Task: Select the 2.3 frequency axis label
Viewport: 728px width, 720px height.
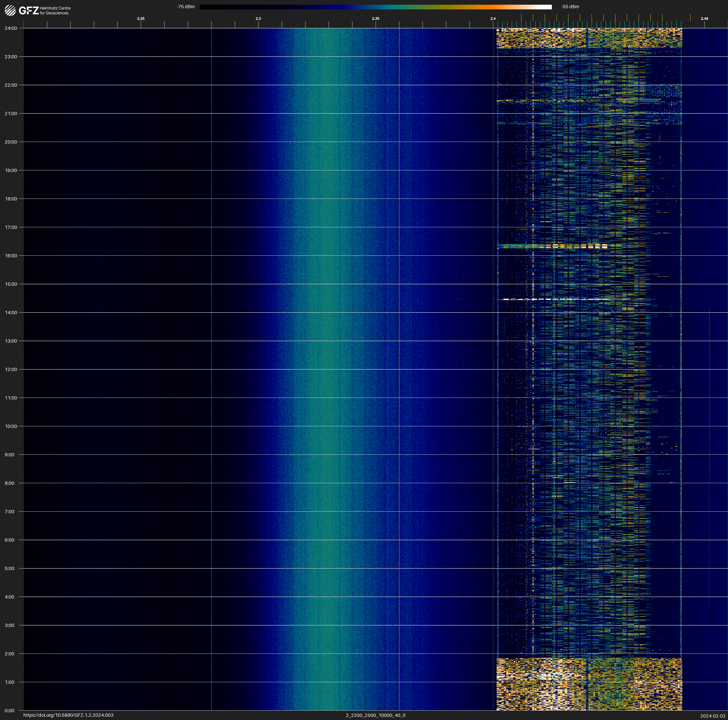Action: pos(258,19)
